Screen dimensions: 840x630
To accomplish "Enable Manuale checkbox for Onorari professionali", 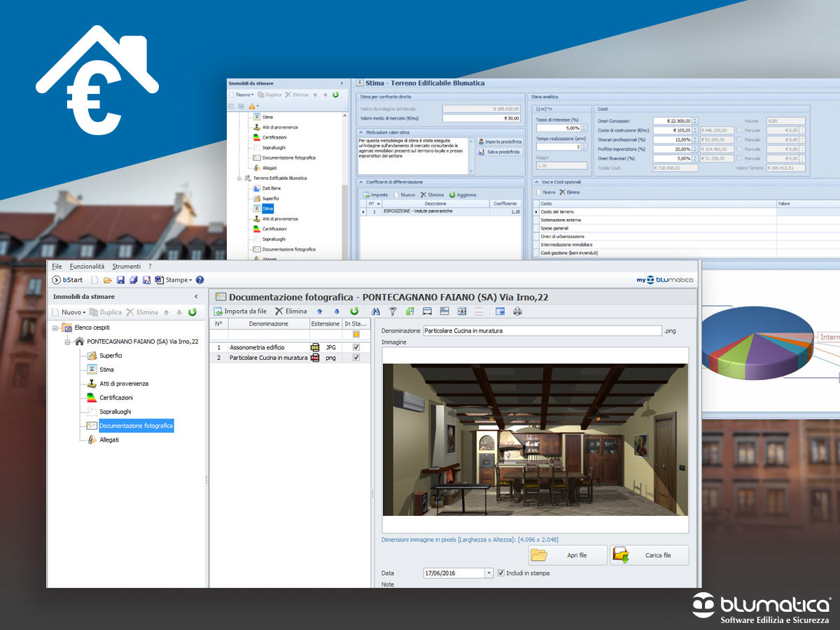I will [x=739, y=139].
